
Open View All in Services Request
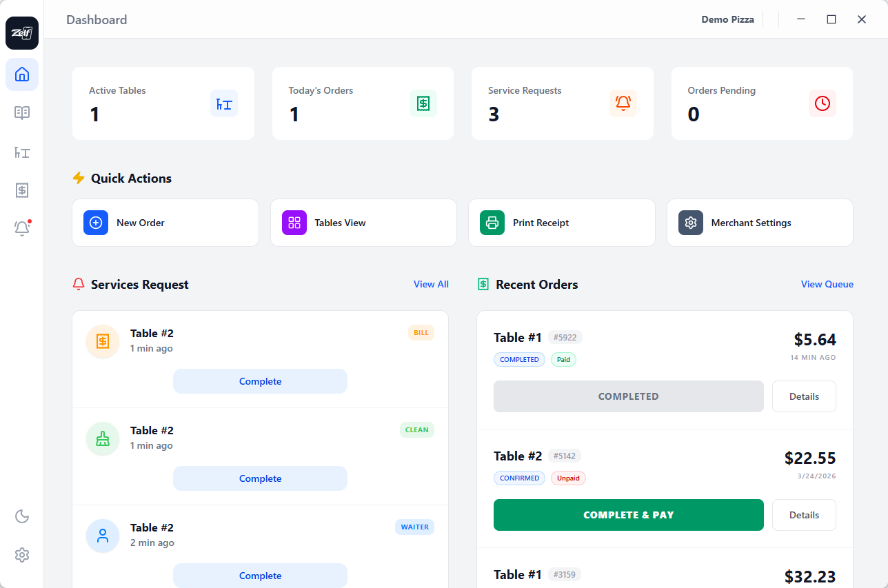tap(431, 284)
